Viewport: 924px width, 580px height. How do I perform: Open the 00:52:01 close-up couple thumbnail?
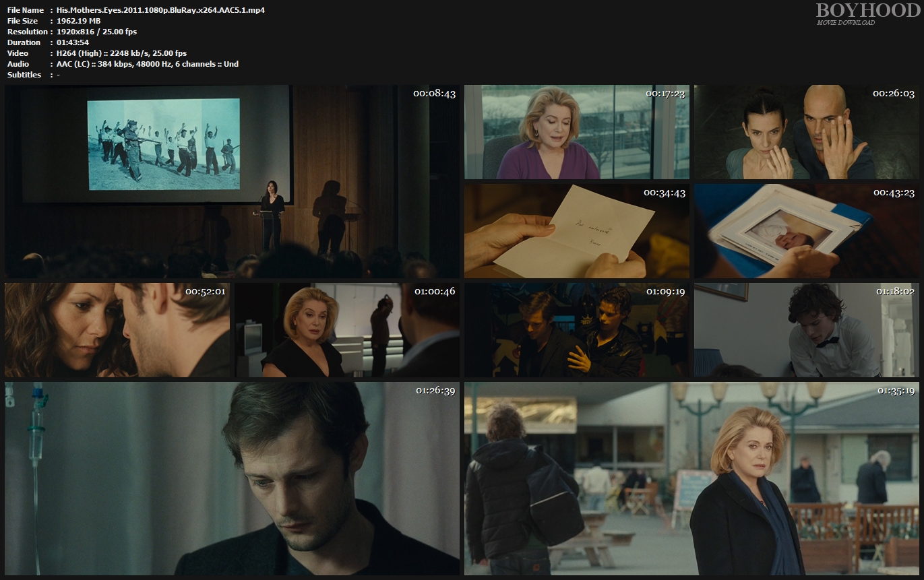pyautogui.click(x=117, y=330)
